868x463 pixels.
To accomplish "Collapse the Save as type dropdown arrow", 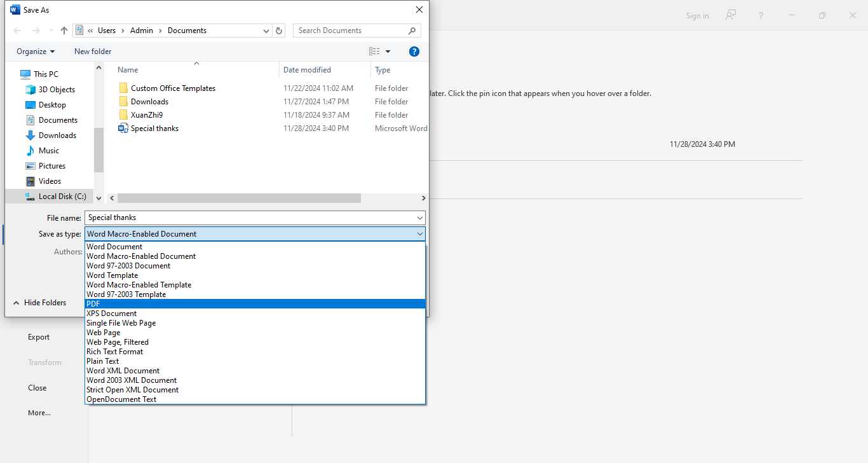I will [x=420, y=234].
